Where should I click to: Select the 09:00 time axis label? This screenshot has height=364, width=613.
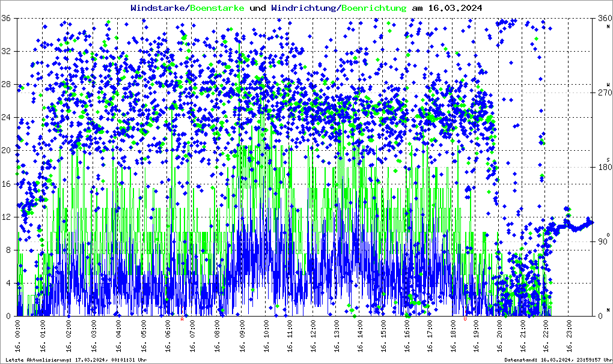(x=242, y=336)
